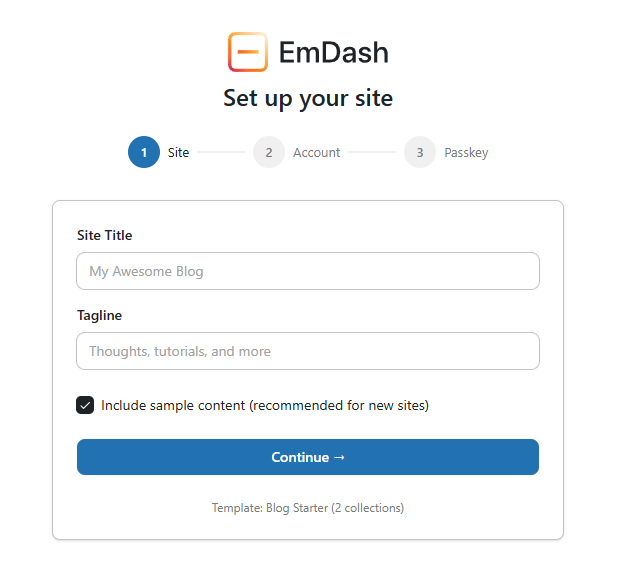Click the connector line between Account and Passkey
The height and width of the screenshot is (584, 619).
(372, 153)
